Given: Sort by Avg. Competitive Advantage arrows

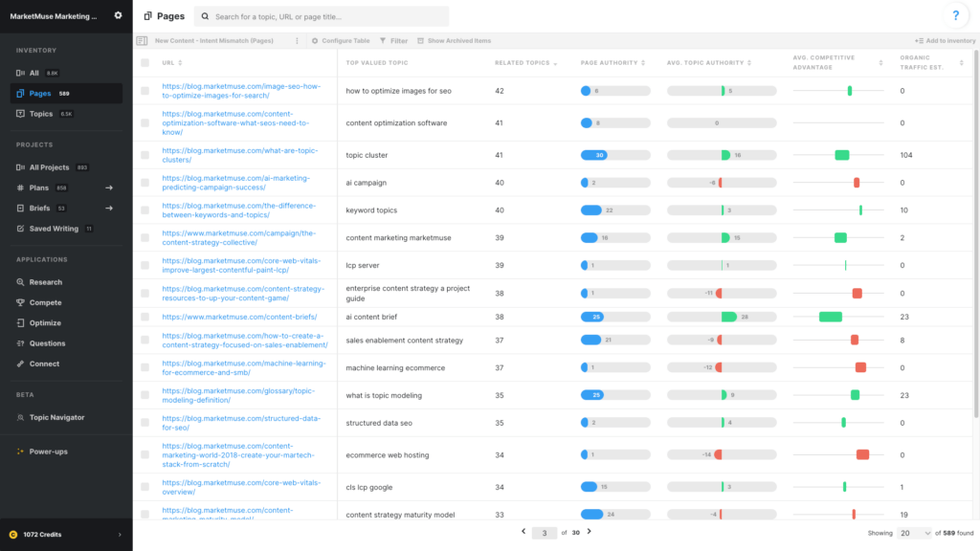Looking at the screenshot, I should tap(880, 62).
